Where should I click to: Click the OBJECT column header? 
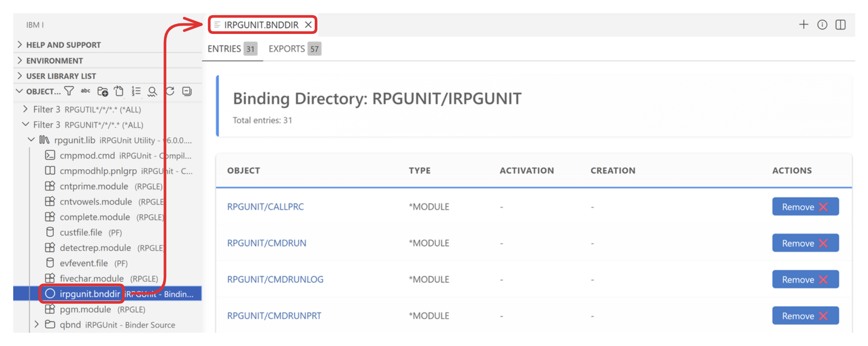click(243, 171)
